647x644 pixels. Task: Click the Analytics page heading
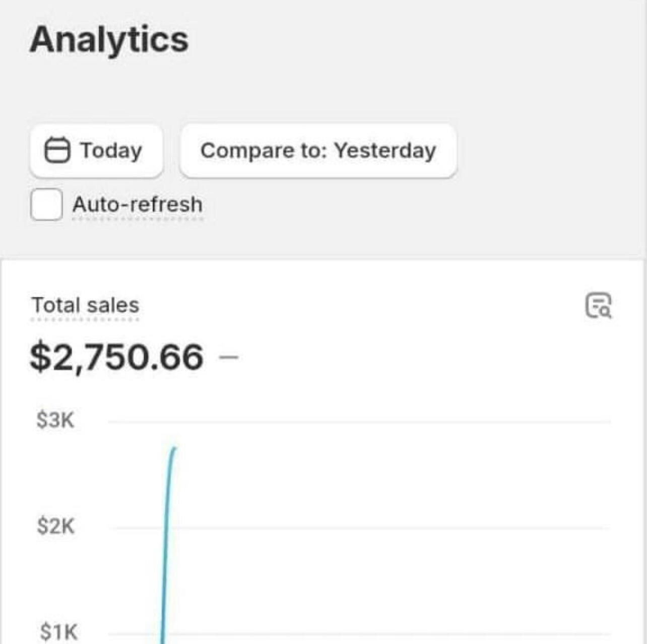(x=109, y=39)
